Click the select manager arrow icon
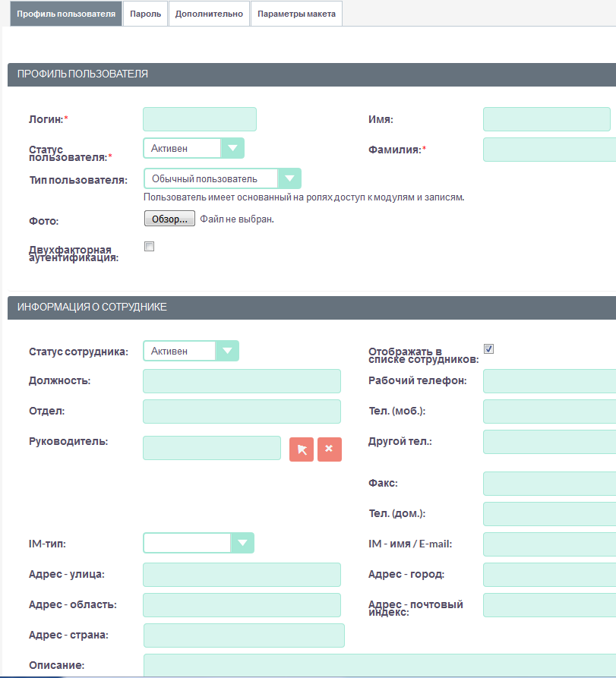The width and height of the screenshot is (616, 678). 302,449
